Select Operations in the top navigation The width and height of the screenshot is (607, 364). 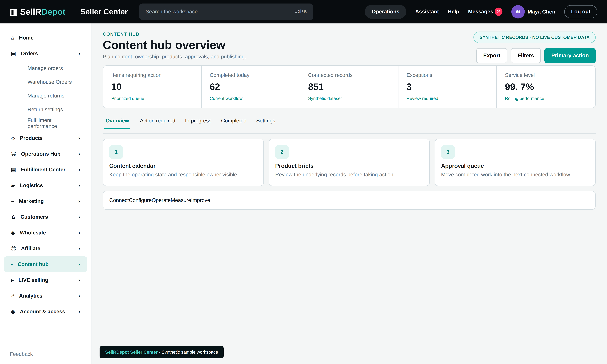[x=385, y=12]
